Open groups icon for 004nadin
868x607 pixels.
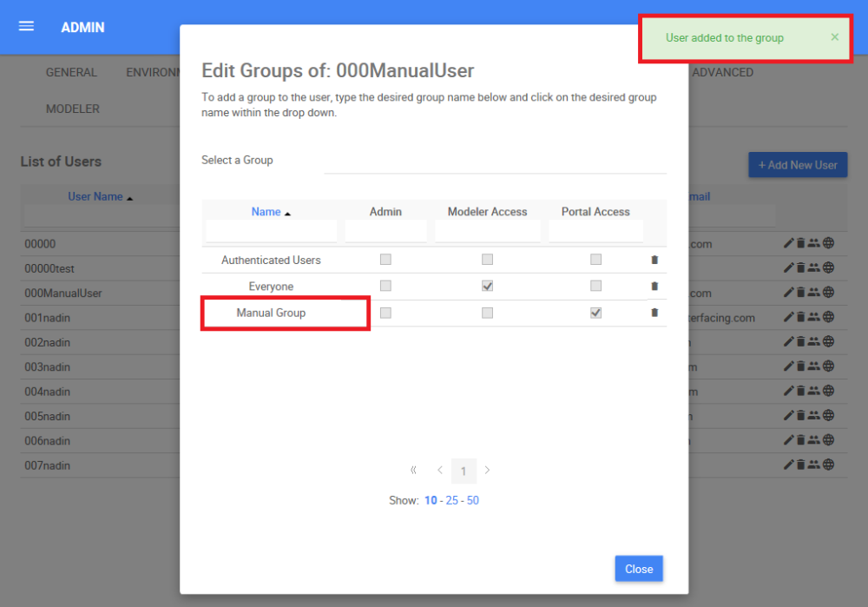(x=813, y=391)
